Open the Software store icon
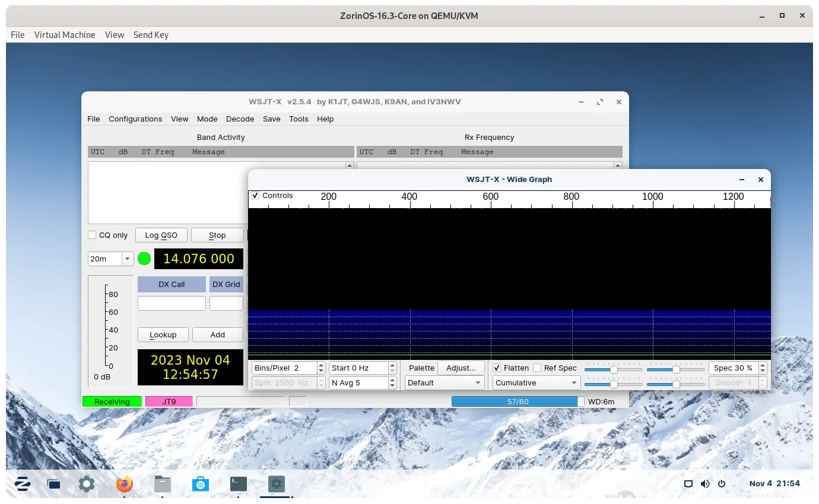The height and width of the screenshot is (504, 819). [x=201, y=484]
